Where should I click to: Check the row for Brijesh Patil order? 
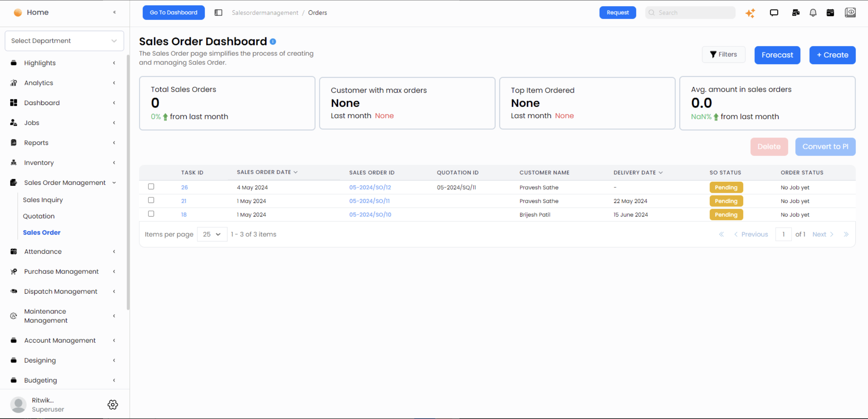(x=151, y=214)
